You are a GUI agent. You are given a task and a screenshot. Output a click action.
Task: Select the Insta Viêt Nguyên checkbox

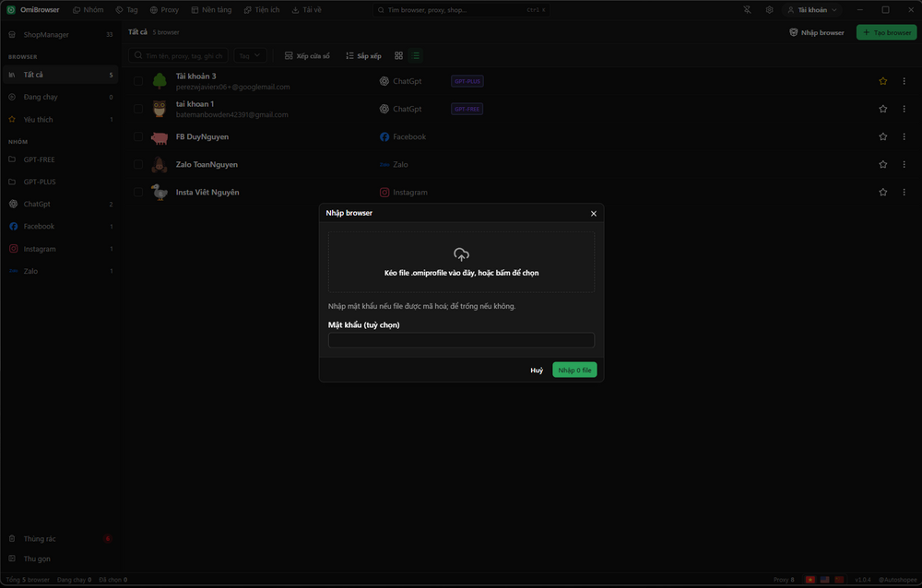138,193
